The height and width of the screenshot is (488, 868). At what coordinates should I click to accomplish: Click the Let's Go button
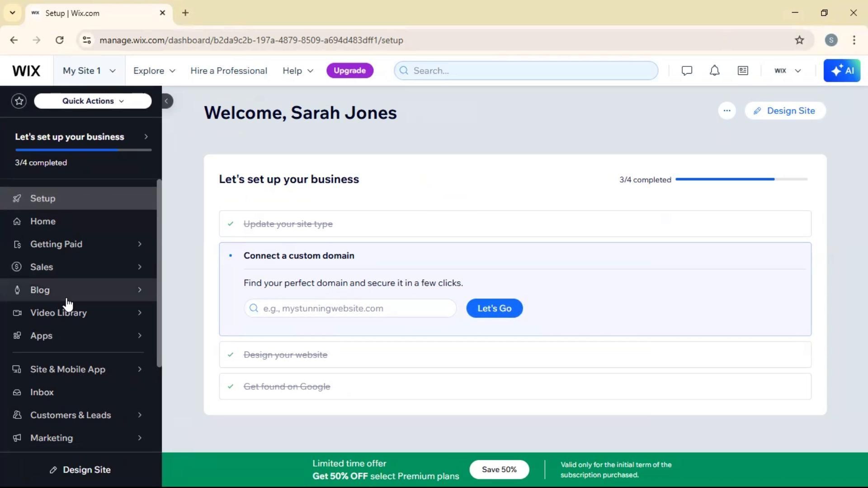coord(494,308)
